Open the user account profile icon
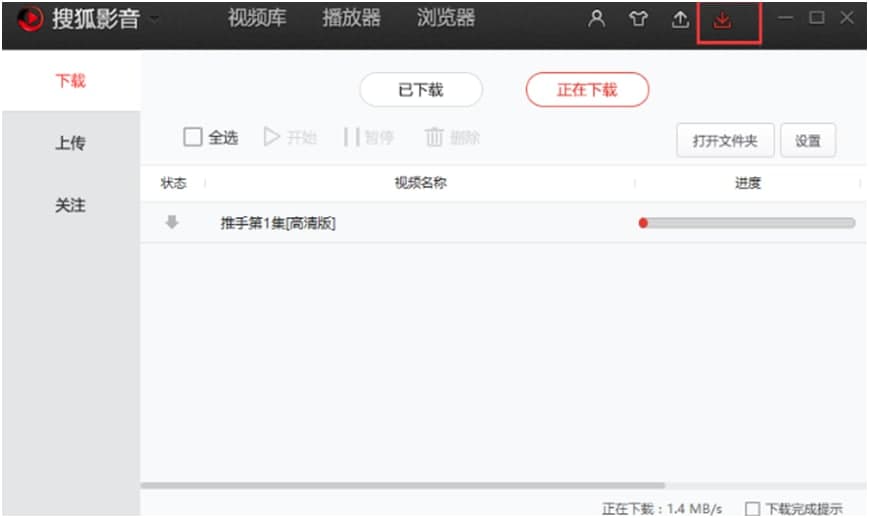The image size is (869, 518). (x=596, y=19)
